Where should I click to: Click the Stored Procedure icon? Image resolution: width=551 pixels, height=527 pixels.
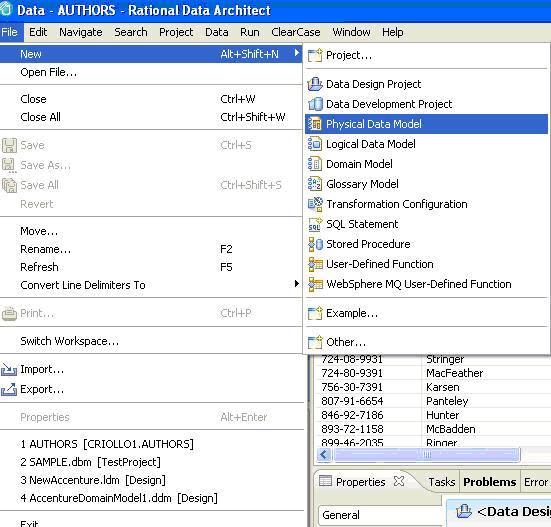[315, 244]
